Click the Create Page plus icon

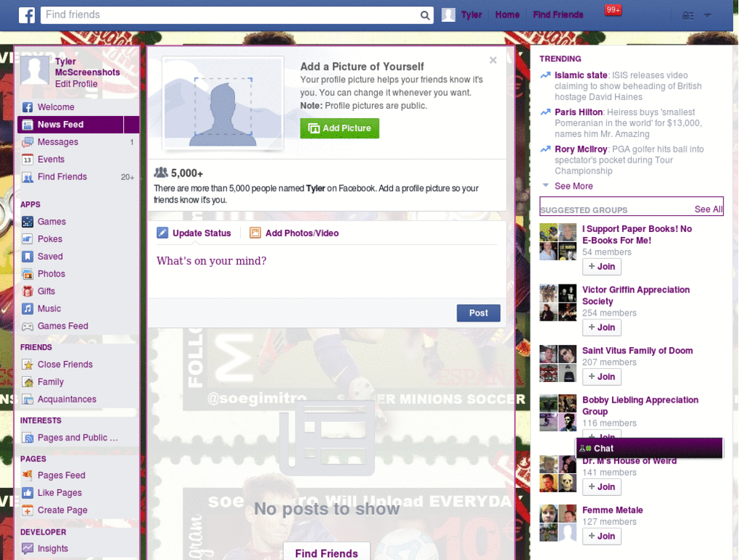(28, 510)
